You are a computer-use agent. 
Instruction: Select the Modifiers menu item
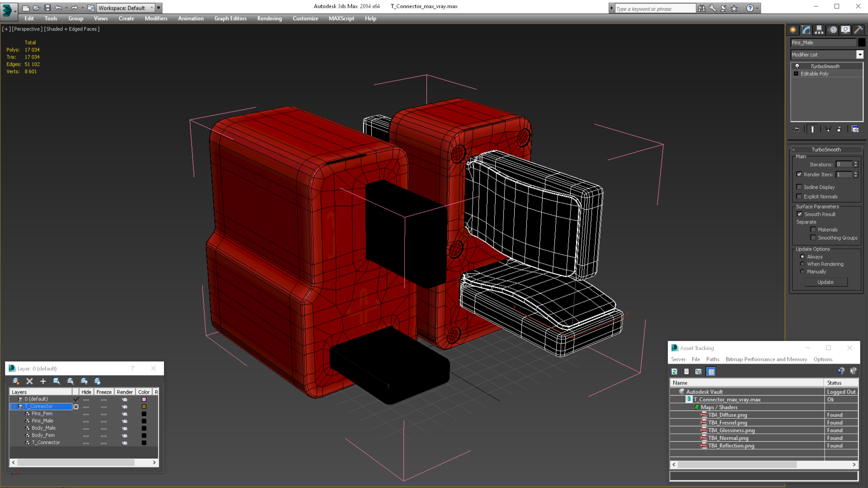pyautogui.click(x=156, y=18)
